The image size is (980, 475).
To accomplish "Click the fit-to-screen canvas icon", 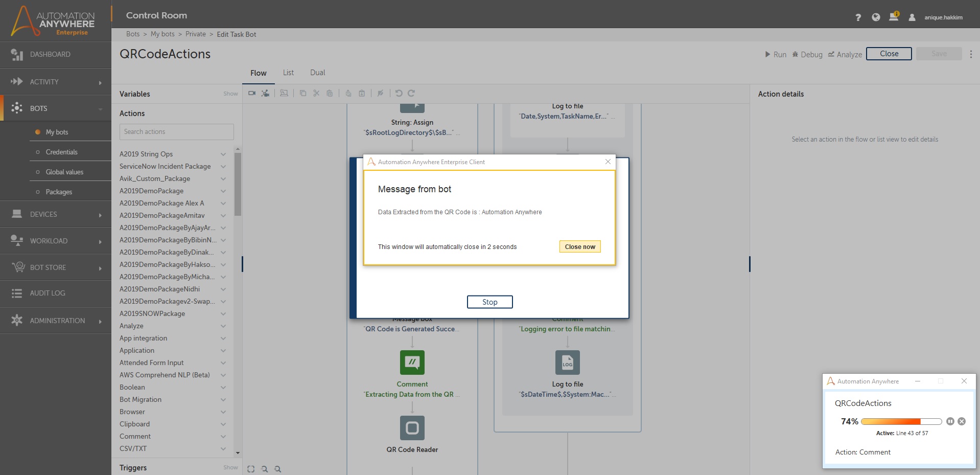I will 251,469.
